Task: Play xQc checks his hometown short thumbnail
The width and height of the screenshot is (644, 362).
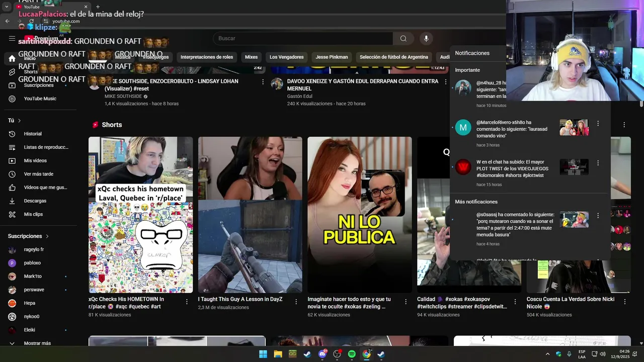Action: 140,215
